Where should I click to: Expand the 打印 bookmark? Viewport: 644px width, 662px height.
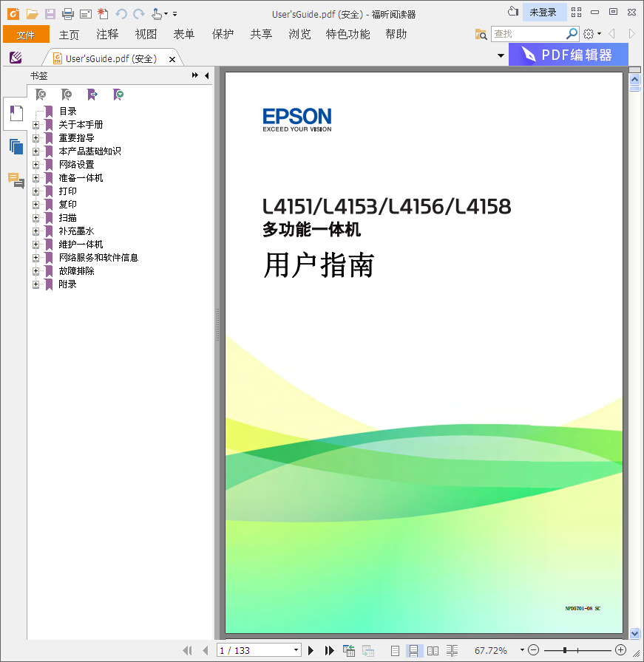click(36, 191)
